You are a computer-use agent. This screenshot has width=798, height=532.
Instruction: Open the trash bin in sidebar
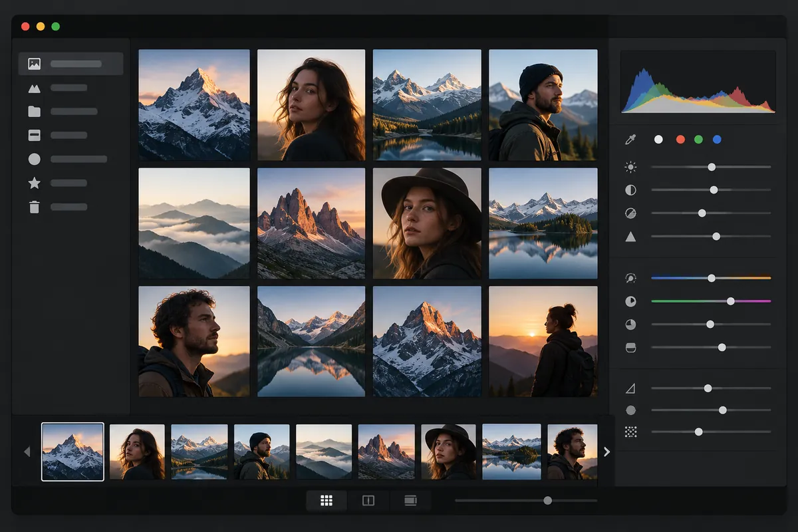(x=35, y=207)
